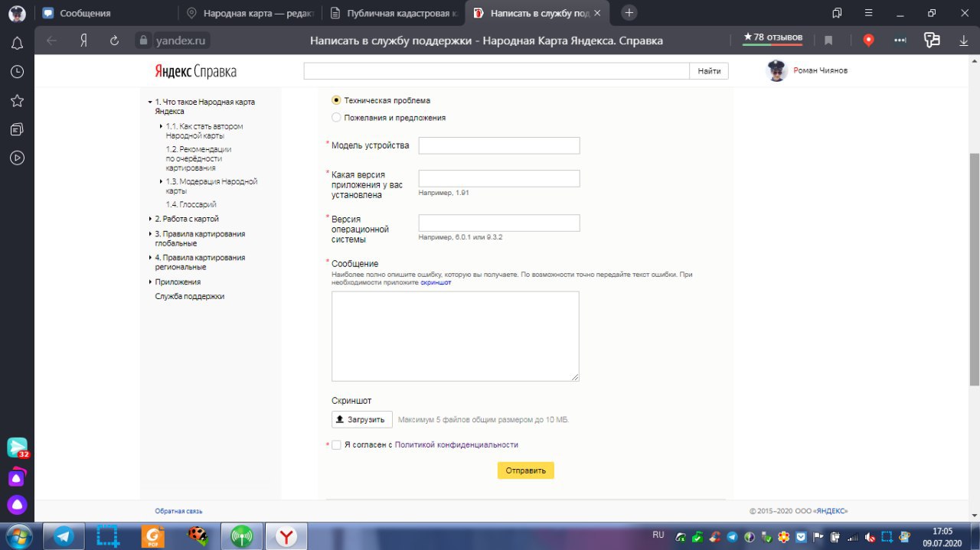Click the profile avatar in browser corner
Viewport: 980px width, 550px height.
click(17, 13)
